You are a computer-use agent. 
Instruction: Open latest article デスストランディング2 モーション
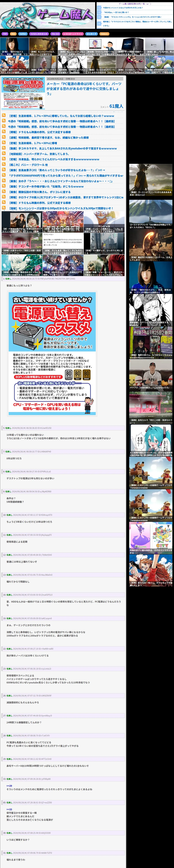coord(132,16)
